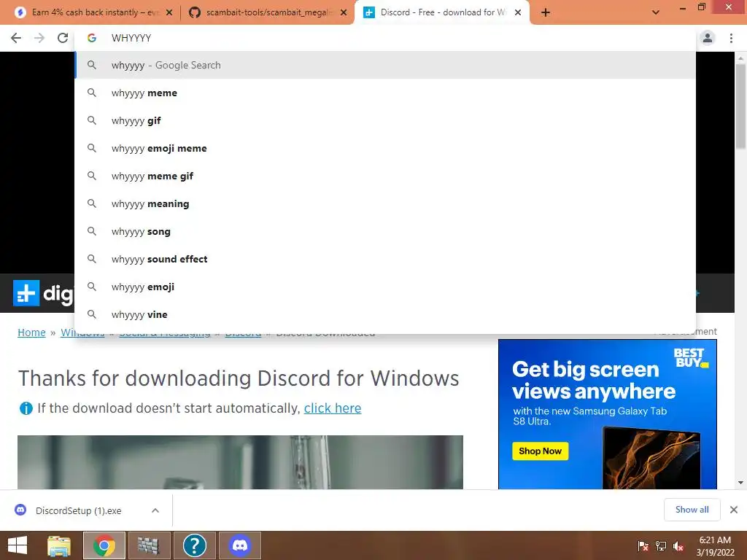The height and width of the screenshot is (560, 747).
Task: Open the tab search chevron in title bar
Action: coord(656,12)
